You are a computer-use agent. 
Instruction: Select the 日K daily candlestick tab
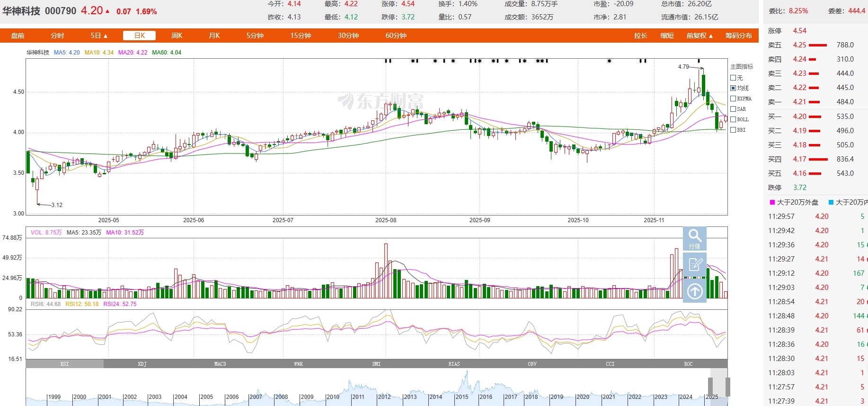point(140,36)
